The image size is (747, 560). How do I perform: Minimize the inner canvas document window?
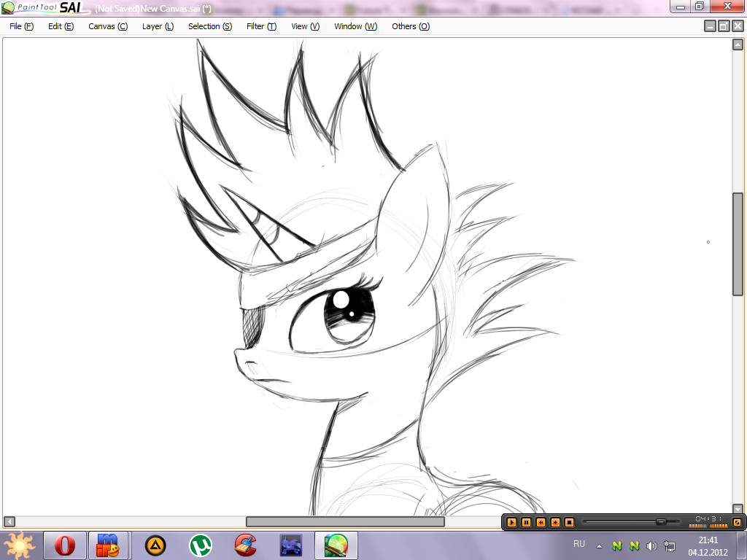point(710,26)
